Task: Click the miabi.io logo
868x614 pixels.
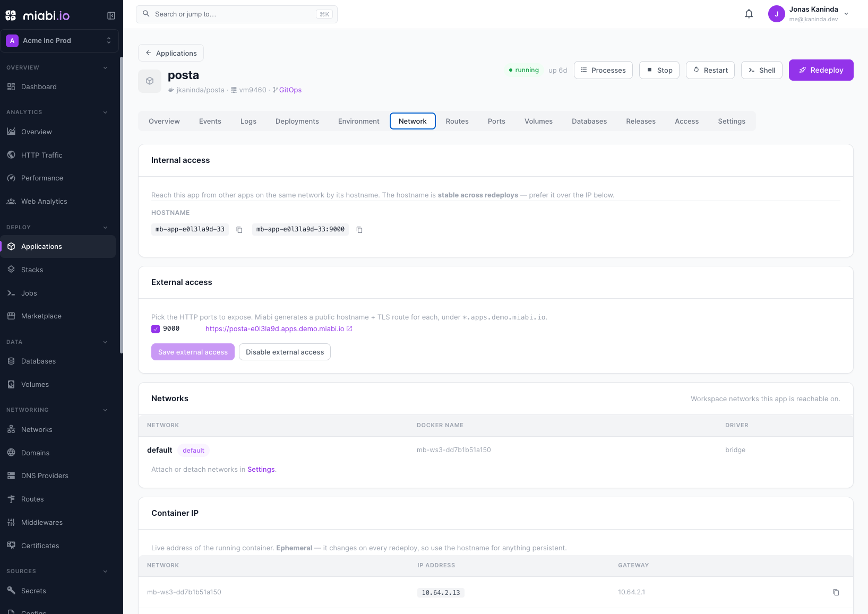Action: point(38,15)
